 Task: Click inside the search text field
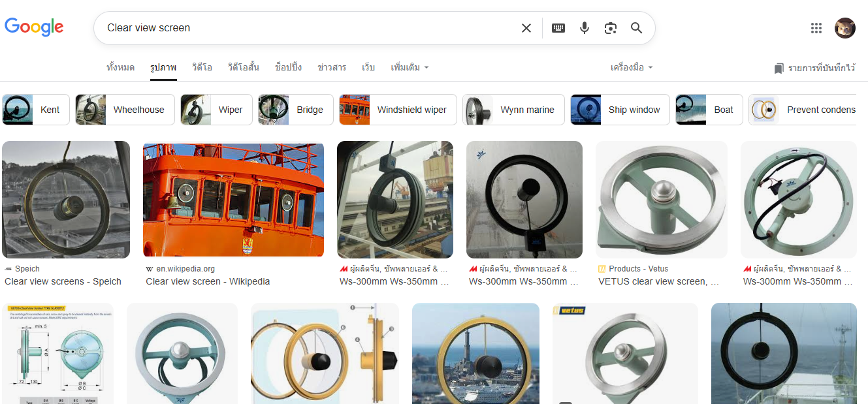(x=307, y=28)
